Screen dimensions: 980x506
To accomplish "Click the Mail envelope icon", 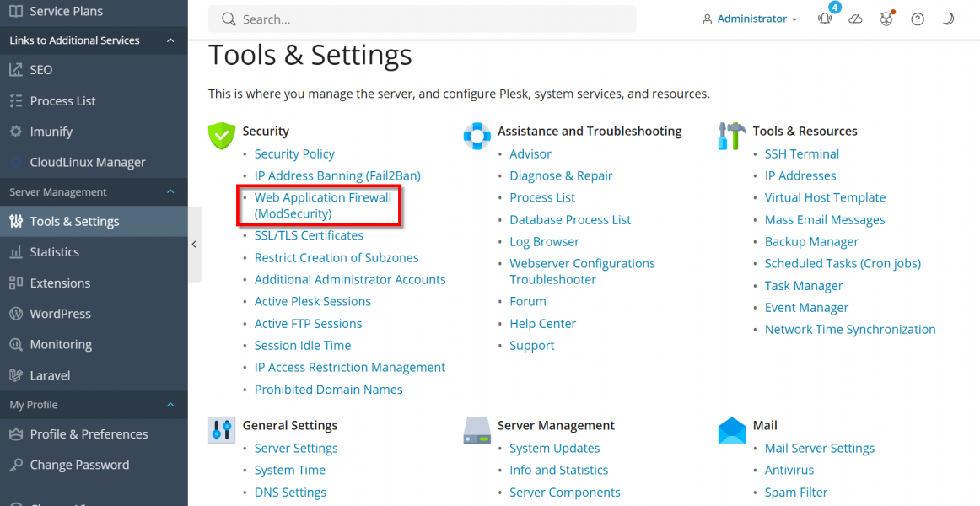I will click(x=732, y=430).
